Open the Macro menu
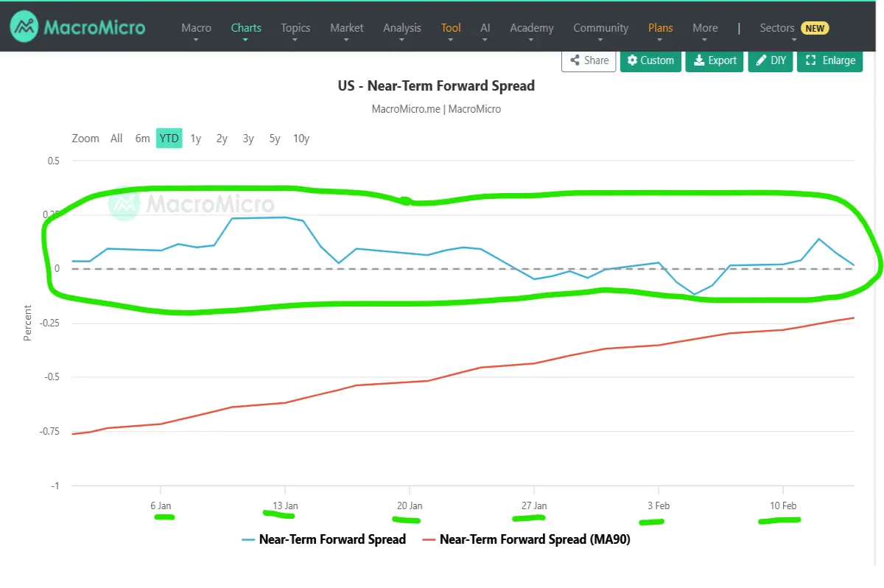 196,28
